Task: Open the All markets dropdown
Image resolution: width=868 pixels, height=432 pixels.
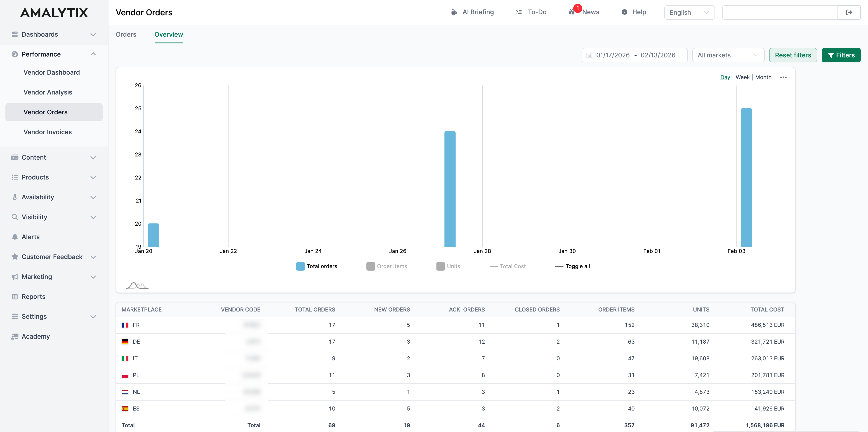Action: (x=728, y=55)
